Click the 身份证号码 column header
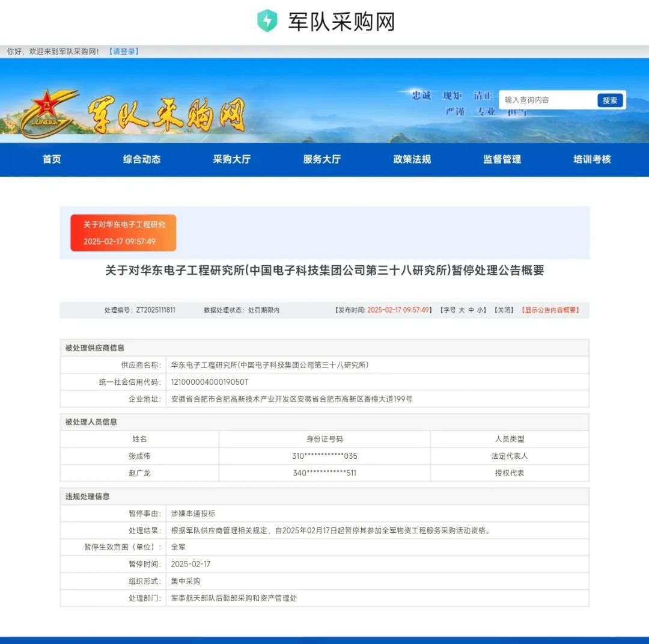The image size is (649, 644). point(324,439)
